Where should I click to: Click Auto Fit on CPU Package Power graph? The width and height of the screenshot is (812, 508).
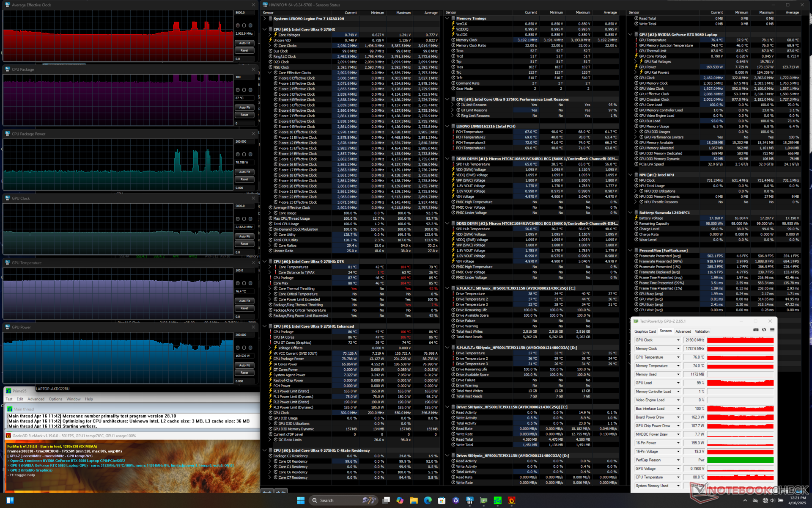coord(244,172)
